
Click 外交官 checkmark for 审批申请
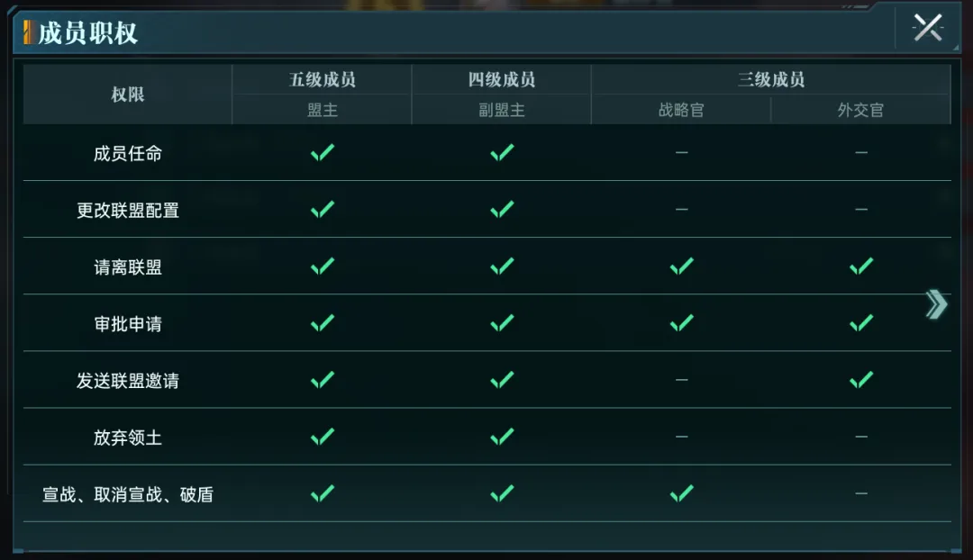click(x=860, y=323)
